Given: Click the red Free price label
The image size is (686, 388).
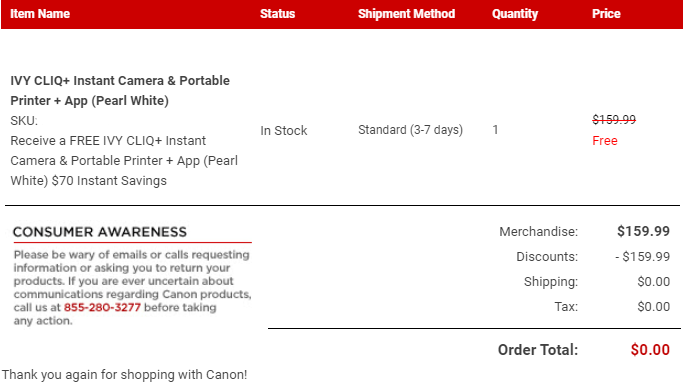Looking at the screenshot, I should point(605,141).
